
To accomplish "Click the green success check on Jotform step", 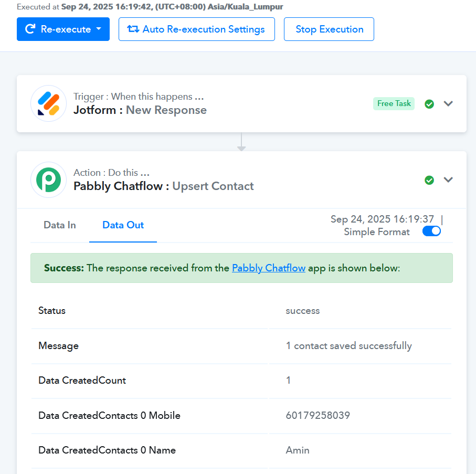I will [429, 104].
